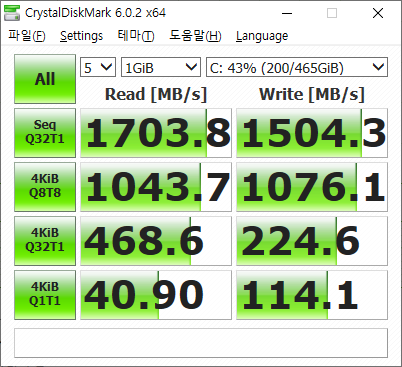
Task: Click the Read [MB/s] column header
Action: point(156,94)
